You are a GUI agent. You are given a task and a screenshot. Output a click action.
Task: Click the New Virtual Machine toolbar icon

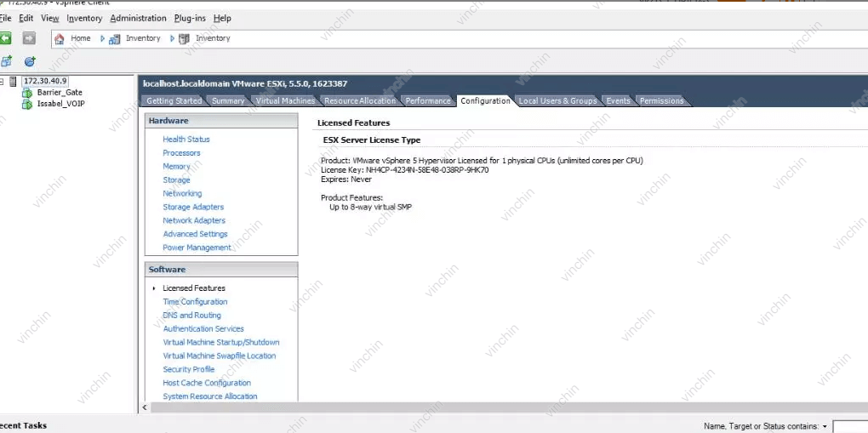[x=6, y=61]
